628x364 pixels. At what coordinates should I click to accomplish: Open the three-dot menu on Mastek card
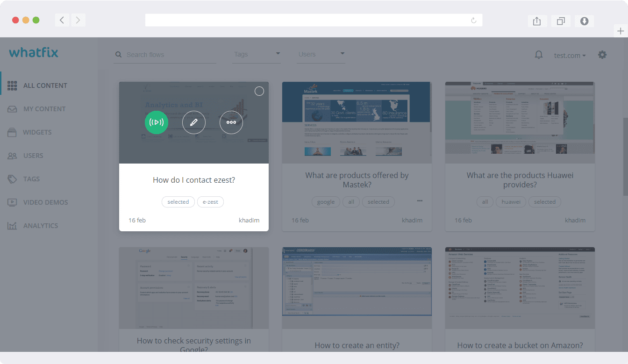tap(420, 200)
